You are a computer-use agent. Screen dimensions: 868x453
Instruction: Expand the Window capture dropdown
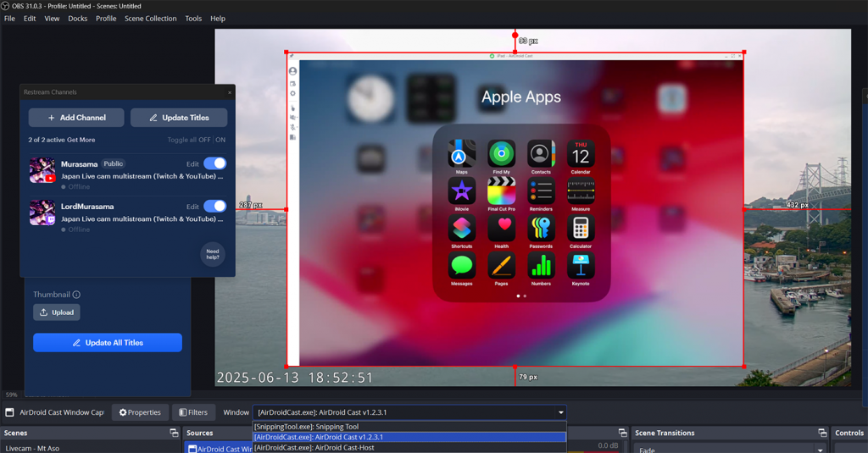click(560, 412)
